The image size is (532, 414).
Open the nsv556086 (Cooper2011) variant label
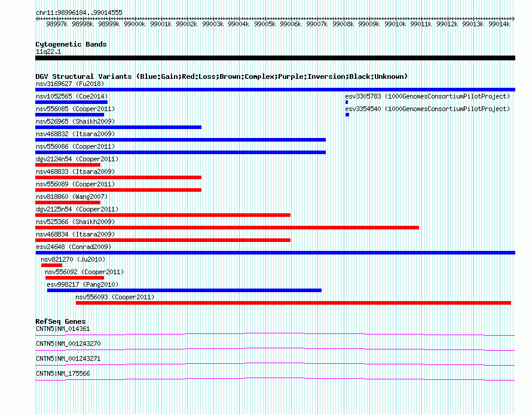tap(75, 146)
